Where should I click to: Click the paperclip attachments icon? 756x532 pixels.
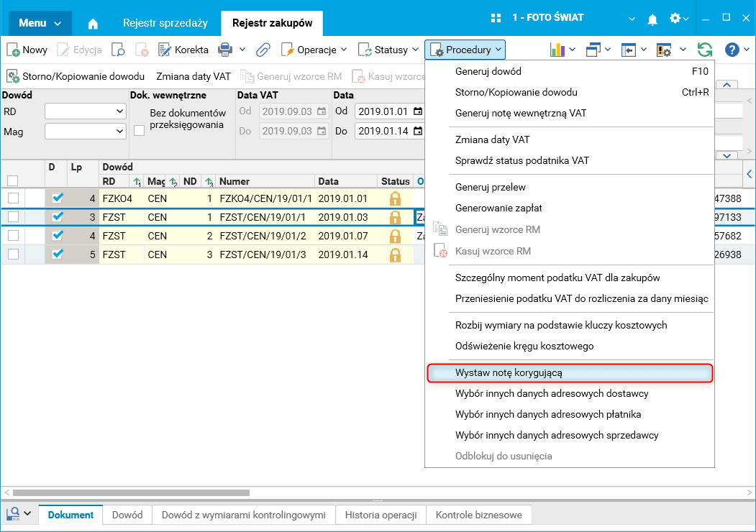[x=263, y=50]
